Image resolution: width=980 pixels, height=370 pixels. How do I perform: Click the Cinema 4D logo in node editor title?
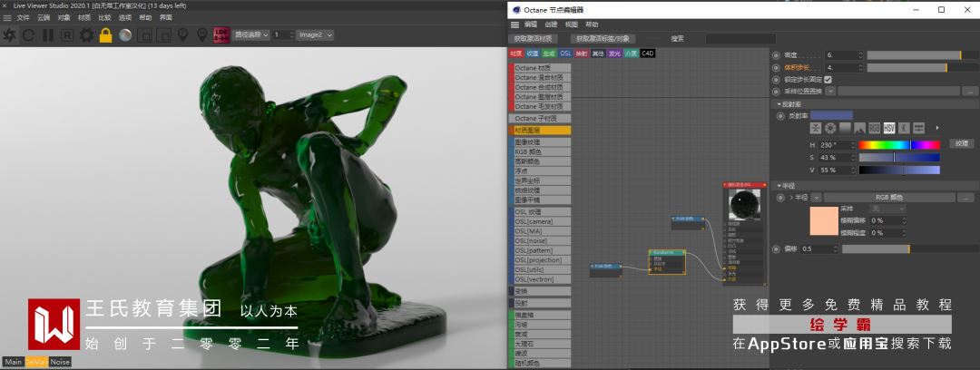[x=516, y=10]
